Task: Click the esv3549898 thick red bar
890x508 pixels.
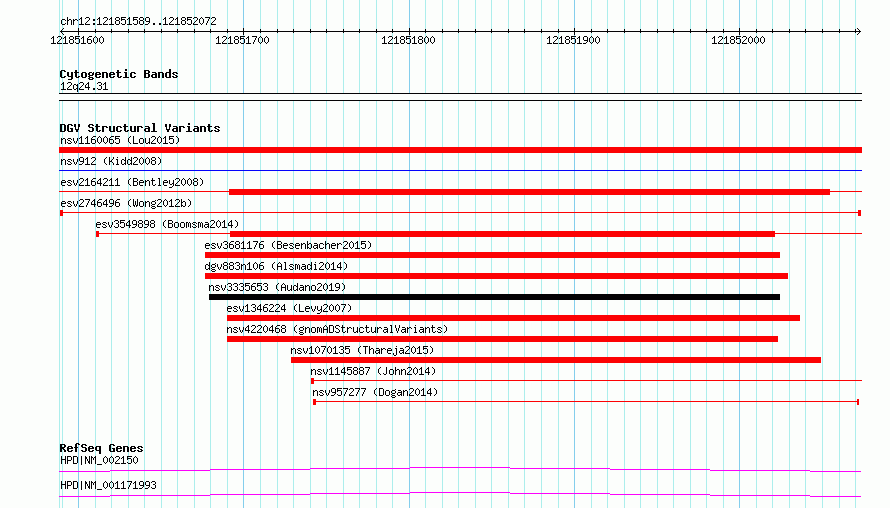Action: [502, 234]
